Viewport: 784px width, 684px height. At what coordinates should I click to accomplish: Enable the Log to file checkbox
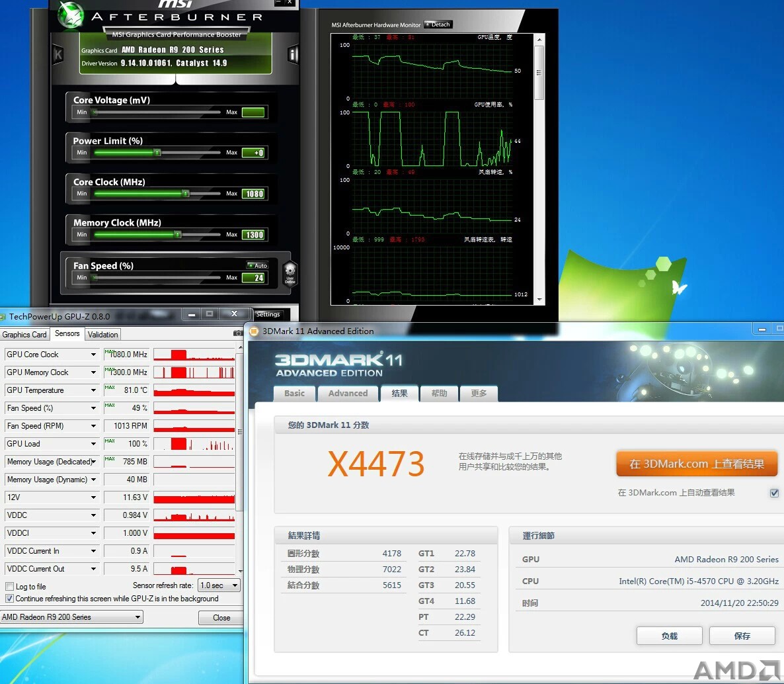9,587
